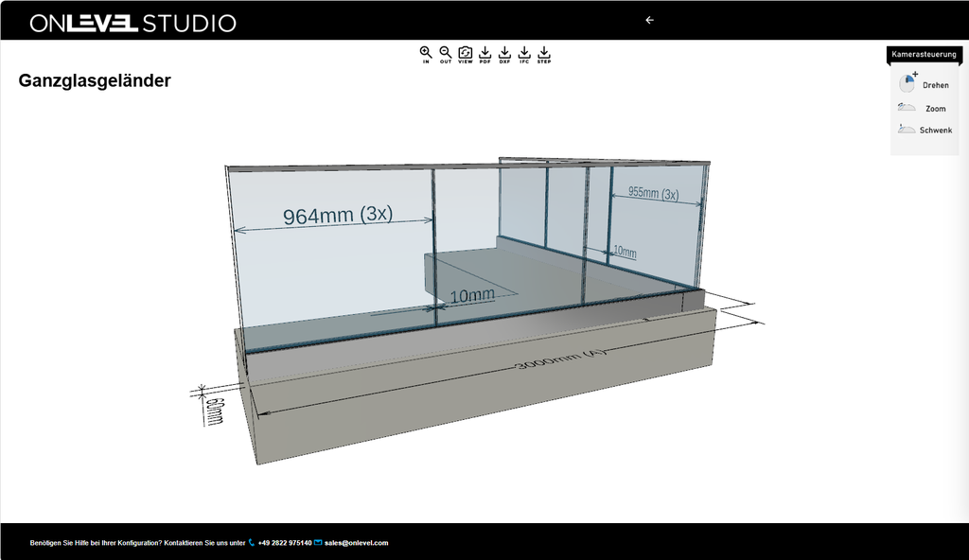Image resolution: width=969 pixels, height=560 pixels.
Task: Click the 3000mm (A) length dimension
Action: tap(561, 359)
